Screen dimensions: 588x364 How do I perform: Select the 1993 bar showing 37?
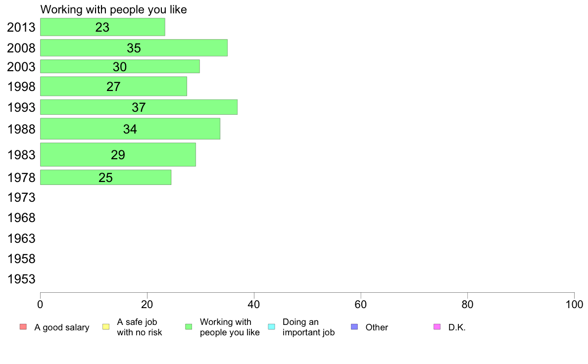(139, 107)
